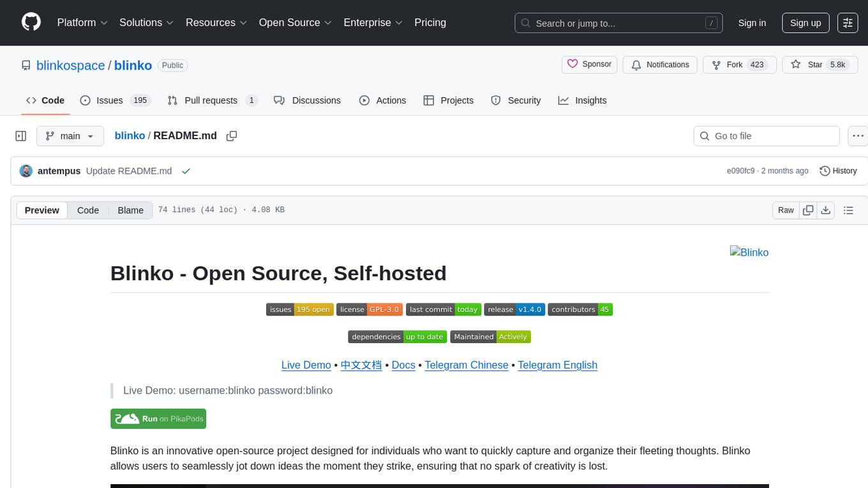Open the 中文文档 link
Screen dimensions: 868x488
361,365
